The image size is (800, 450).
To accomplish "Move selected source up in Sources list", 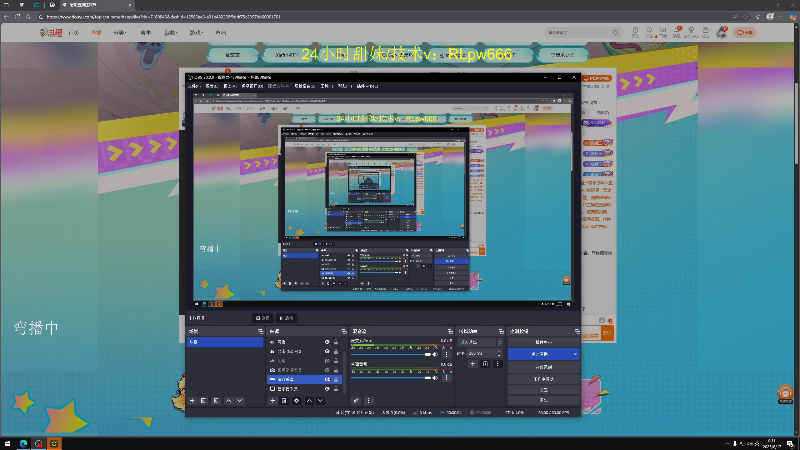I will 309,401.
